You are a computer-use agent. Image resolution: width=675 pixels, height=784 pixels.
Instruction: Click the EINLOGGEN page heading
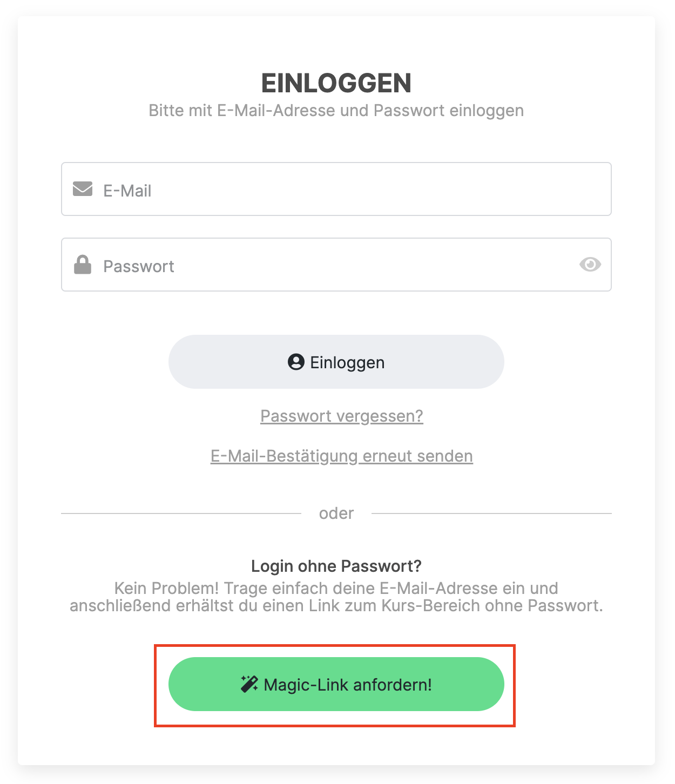(336, 83)
